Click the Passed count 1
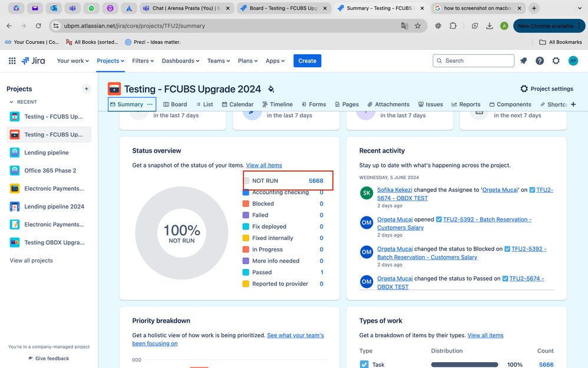 pos(322,272)
